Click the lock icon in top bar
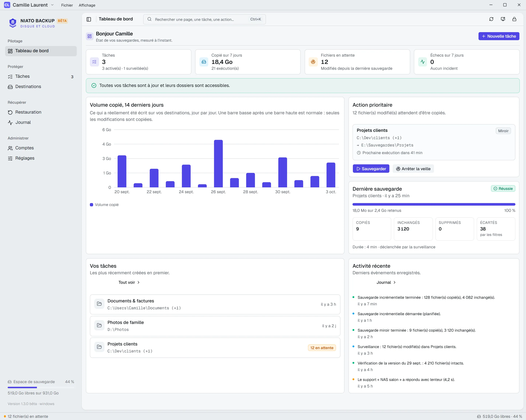Image resolution: width=526 pixels, height=420 pixels. (514, 19)
